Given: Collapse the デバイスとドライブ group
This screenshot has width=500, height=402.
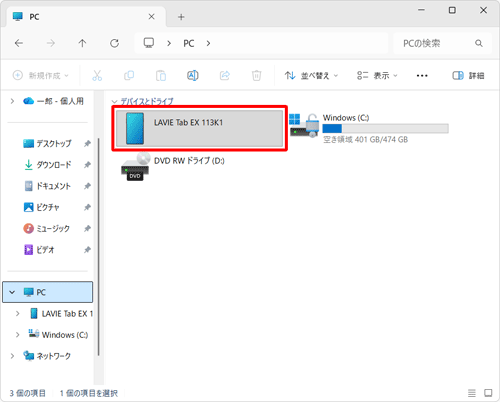Looking at the screenshot, I should [x=114, y=101].
